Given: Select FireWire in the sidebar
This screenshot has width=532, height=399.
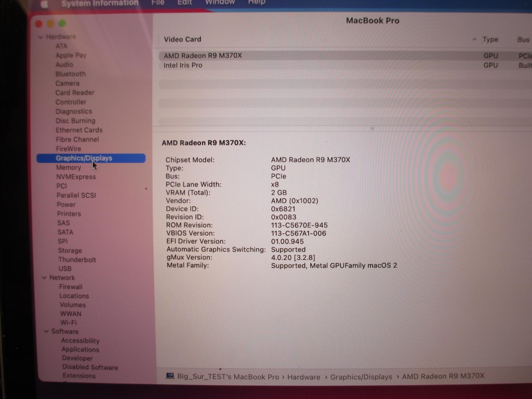Looking at the screenshot, I should coord(69,149).
